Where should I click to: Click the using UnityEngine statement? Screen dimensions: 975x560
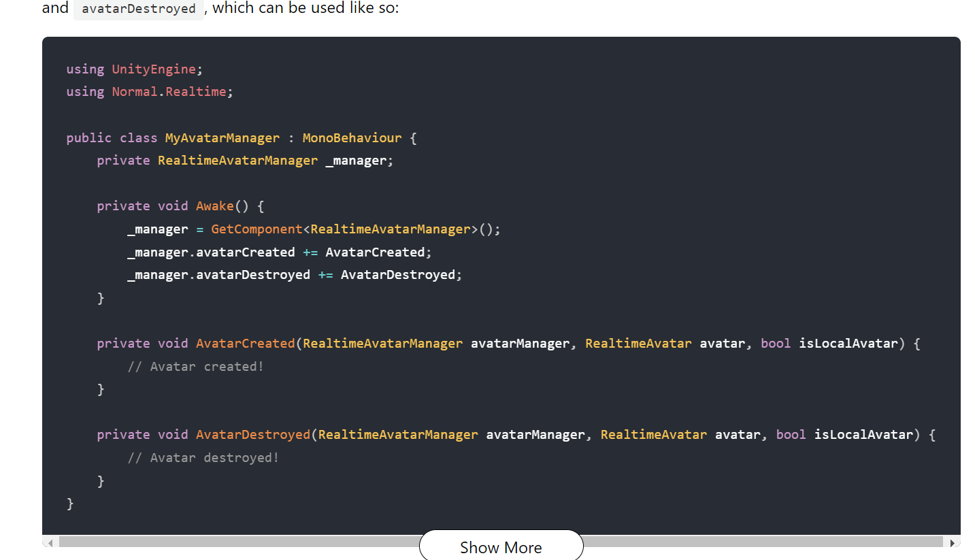click(x=134, y=69)
